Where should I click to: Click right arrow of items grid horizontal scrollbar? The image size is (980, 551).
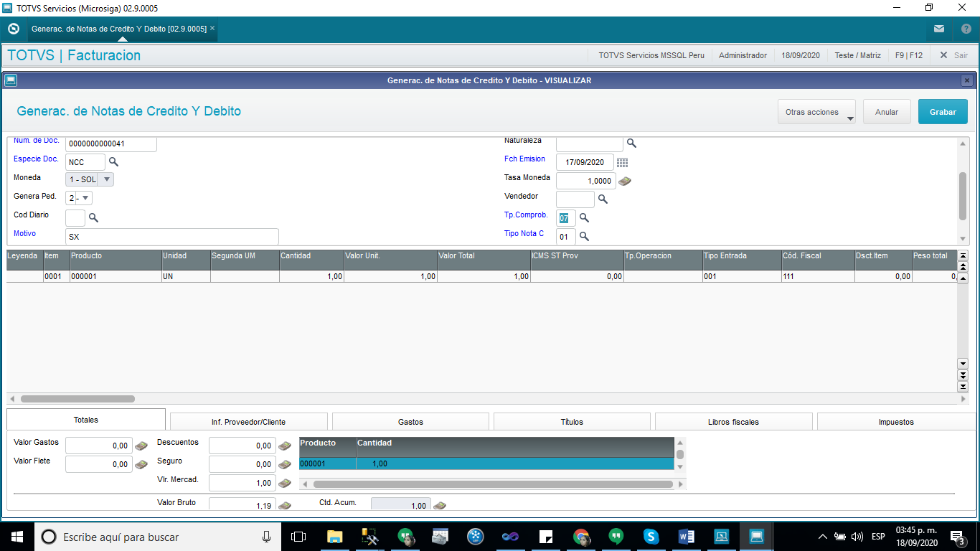point(963,399)
